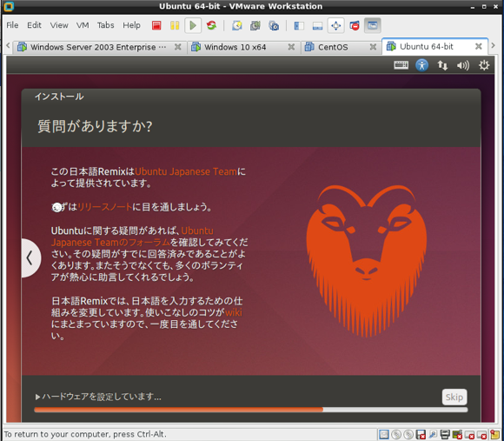Close the CentOS tab
Viewport: 504px width, 441px height.
pos(373,47)
